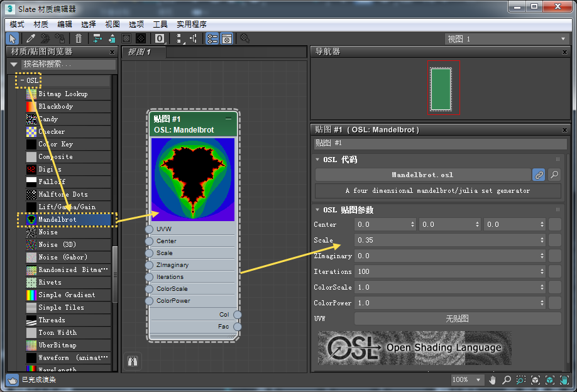Click the Scale value field 0.35
The image size is (577, 392).
pyautogui.click(x=447, y=240)
